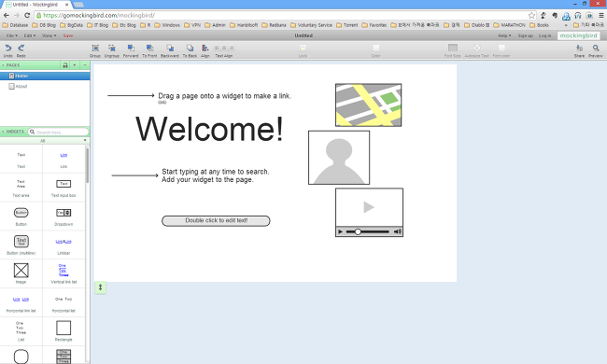Select the List widget
This screenshot has height=364, width=607.
[x=21, y=332]
